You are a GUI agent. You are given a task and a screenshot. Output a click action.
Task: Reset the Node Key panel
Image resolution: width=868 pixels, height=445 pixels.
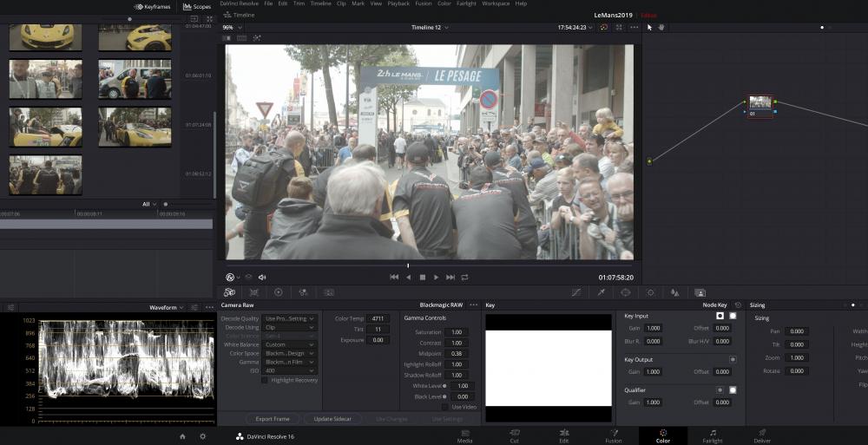click(738, 305)
